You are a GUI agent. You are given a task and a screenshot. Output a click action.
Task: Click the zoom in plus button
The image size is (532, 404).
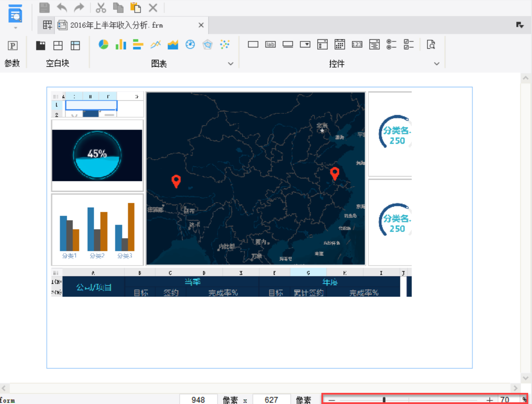pyautogui.click(x=490, y=400)
